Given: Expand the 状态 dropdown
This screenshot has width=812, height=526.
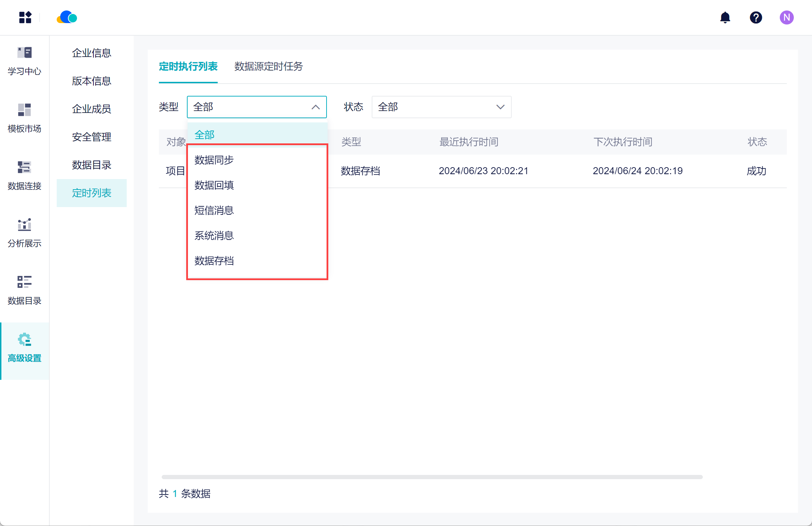Looking at the screenshot, I should click(x=441, y=107).
